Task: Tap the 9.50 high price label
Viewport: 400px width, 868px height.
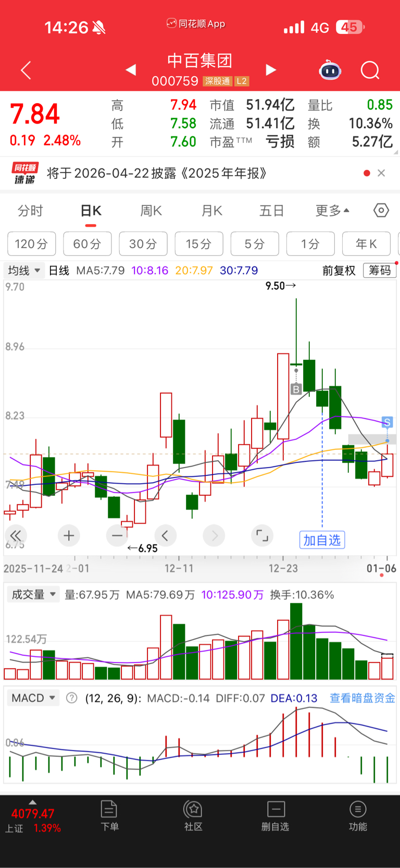Action: (281, 286)
